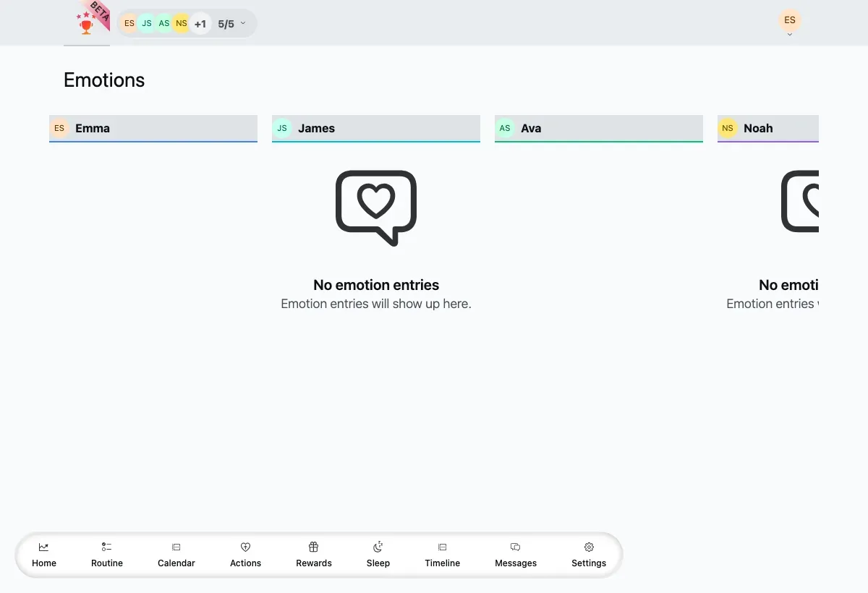This screenshot has width=868, height=593.
Task: Select the Noah column name
Action: pyautogui.click(x=758, y=128)
